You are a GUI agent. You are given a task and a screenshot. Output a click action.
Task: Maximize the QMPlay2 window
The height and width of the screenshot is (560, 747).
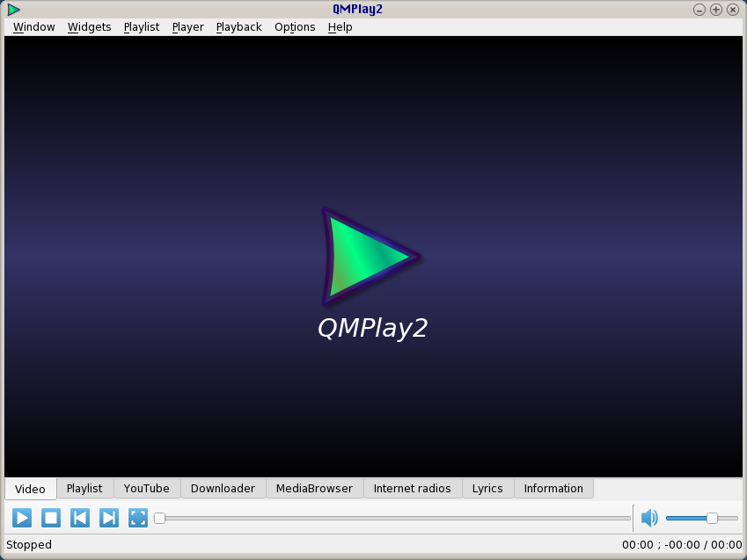point(715,10)
